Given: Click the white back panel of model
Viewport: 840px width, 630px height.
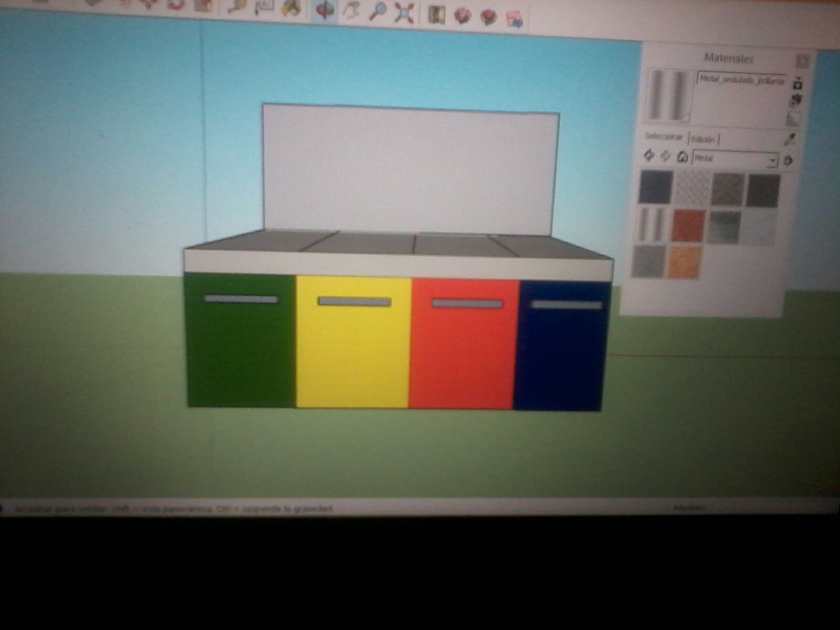Looking at the screenshot, I should (x=409, y=169).
